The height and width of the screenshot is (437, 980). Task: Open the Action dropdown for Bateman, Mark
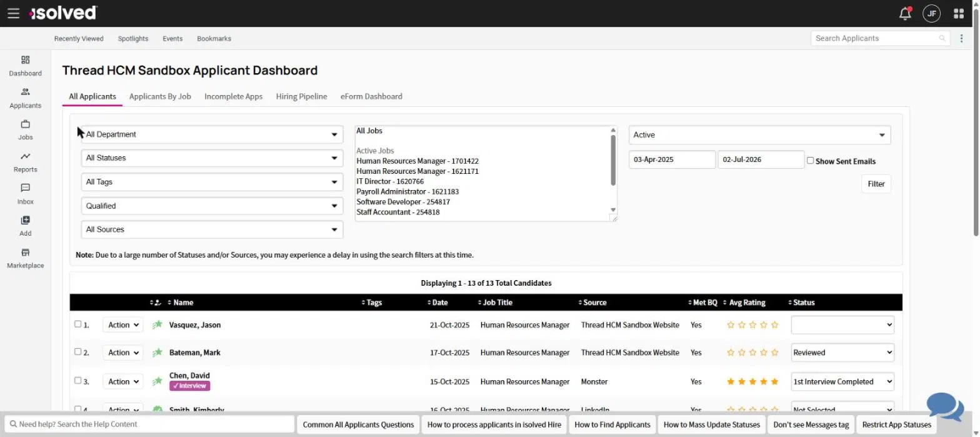pos(122,353)
